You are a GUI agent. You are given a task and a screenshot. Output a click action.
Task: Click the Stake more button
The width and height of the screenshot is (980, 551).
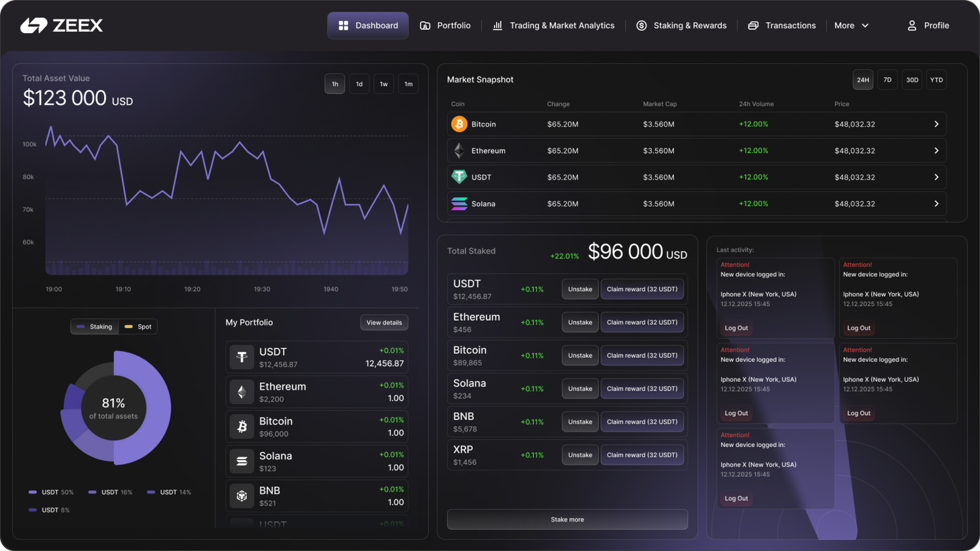coord(567,519)
